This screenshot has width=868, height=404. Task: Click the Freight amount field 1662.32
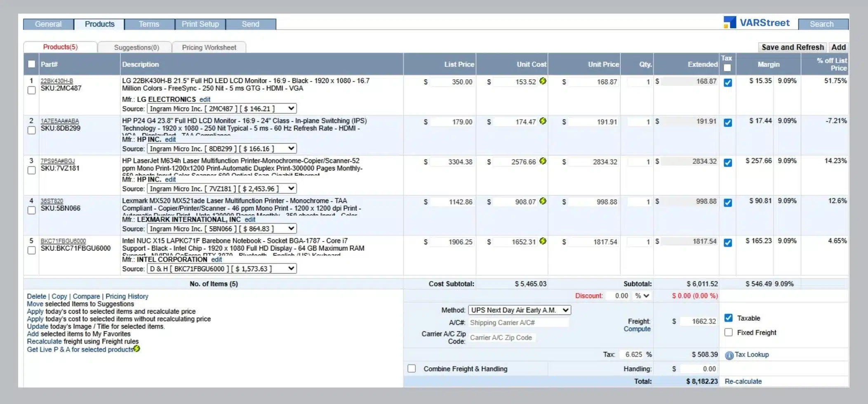(699, 321)
